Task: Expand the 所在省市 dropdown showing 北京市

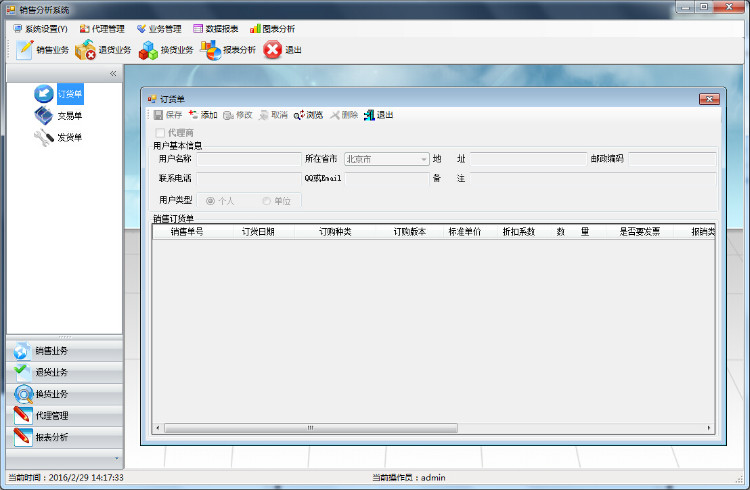Action: tap(423, 158)
